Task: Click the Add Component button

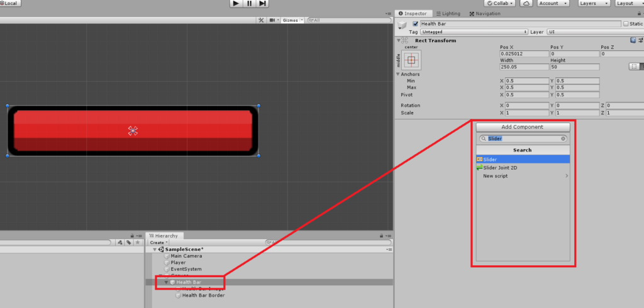Action: (x=523, y=127)
